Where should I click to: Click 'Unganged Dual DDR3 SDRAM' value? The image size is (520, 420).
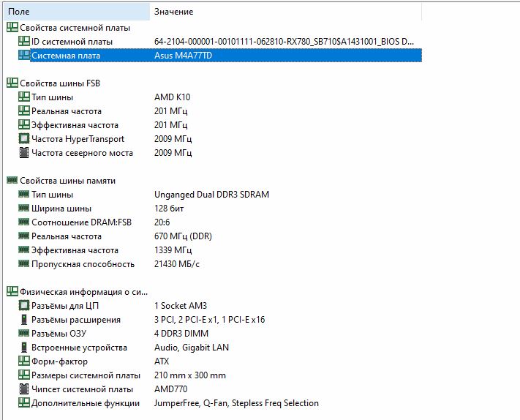pyautogui.click(x=211, y=195)
